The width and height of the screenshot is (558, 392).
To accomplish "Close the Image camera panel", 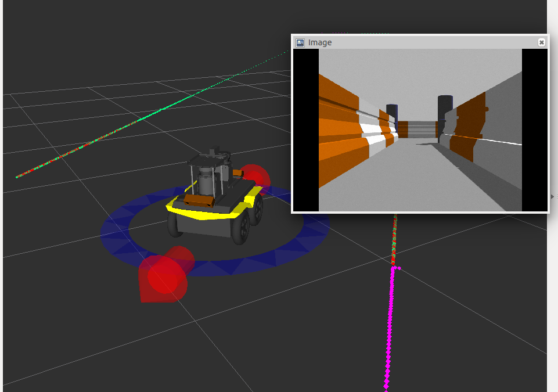I will (541, 42).
